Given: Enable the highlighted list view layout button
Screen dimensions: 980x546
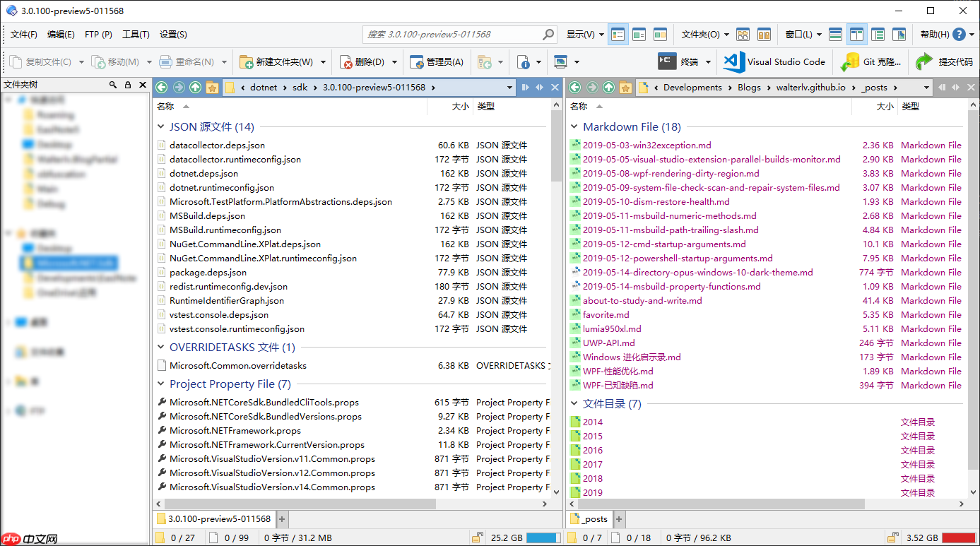Looking at the screenshot, I should 618,34.
